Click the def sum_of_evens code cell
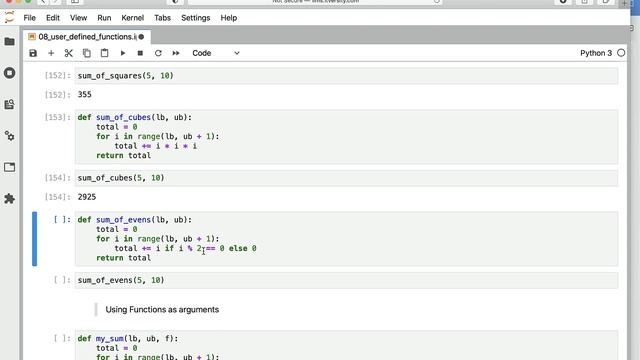This screenshot has width=640, height=360. [x=346, y=239]
